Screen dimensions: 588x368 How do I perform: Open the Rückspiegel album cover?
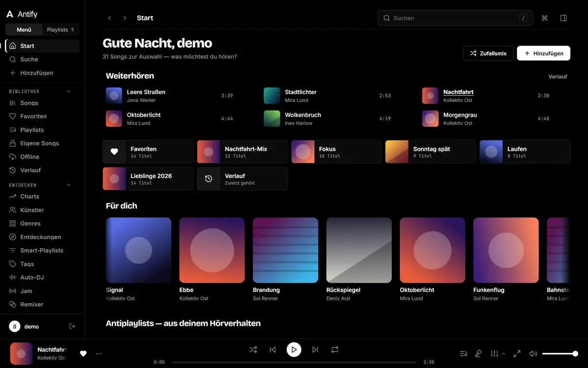[359, 250]
